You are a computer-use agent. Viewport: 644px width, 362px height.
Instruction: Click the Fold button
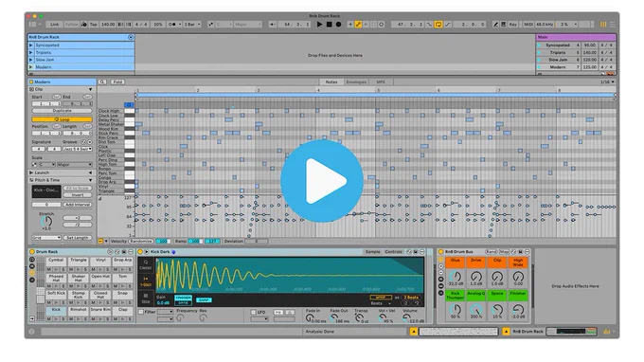pyautogui.click(x=117, y=82)
